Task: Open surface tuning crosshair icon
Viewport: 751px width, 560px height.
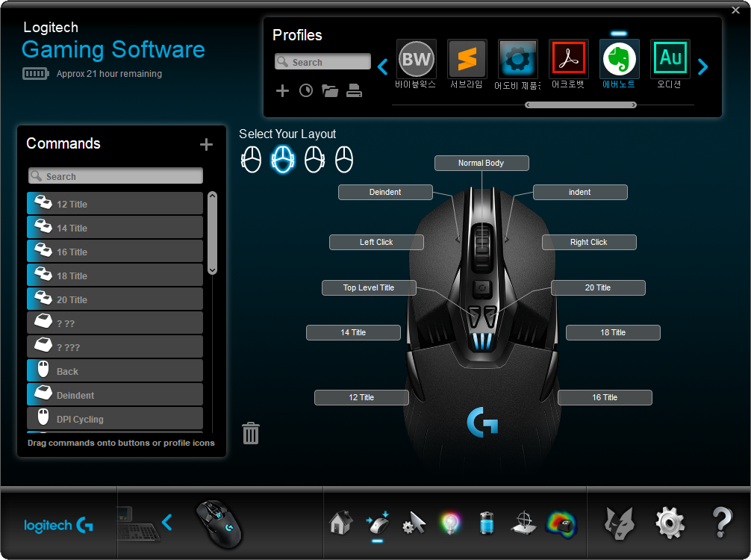Action: click(524, 523)
